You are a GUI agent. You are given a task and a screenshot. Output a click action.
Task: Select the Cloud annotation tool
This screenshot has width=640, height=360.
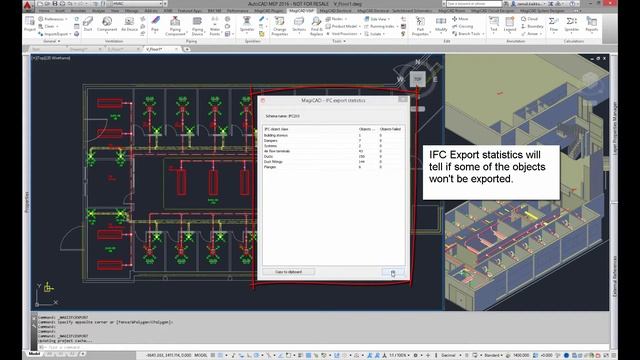point(529,19)
